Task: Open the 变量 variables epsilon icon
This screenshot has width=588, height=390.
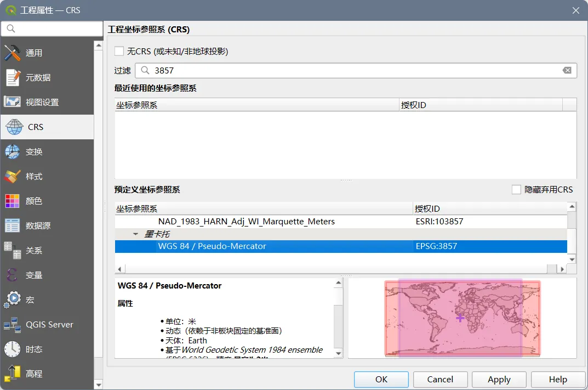Action: (13, 275)
